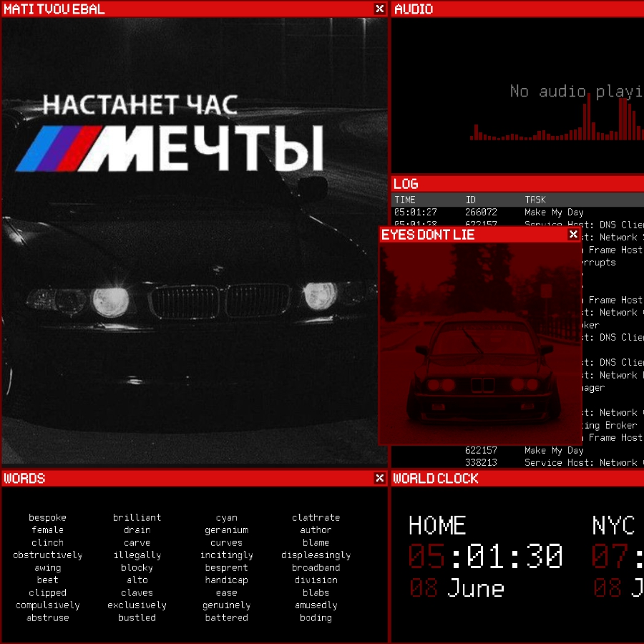Select log row 338213 Service Host: Network

coord(517,462)
